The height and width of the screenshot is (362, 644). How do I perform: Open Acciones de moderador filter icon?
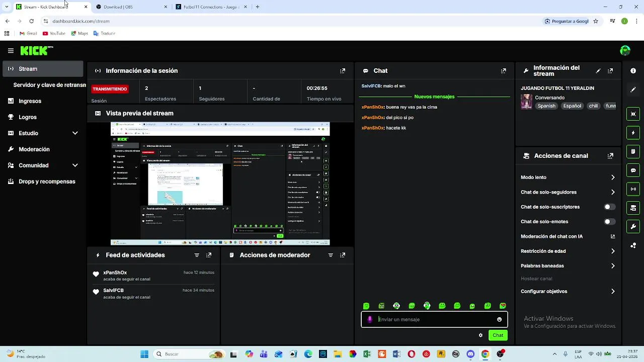[331, 255]
